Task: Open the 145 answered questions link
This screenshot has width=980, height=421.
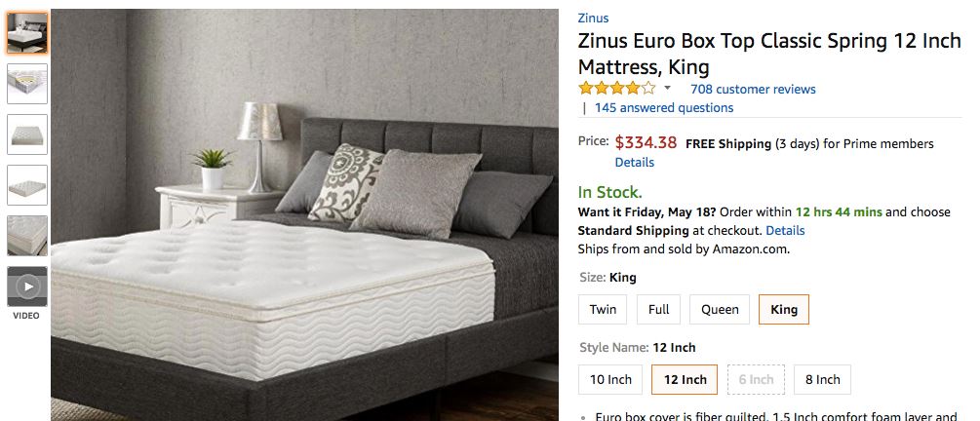Action: coord(663,108)
